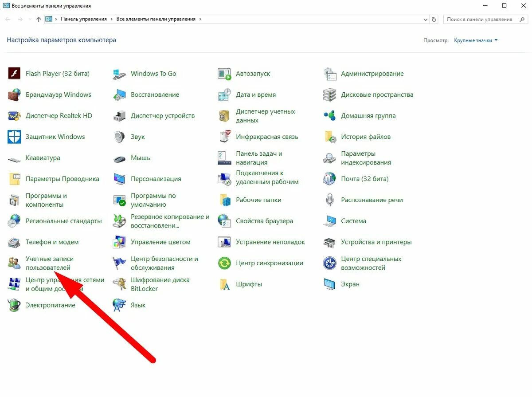Open the Параметры Проводника icon
This screenshot has width=532, height=397.
[14, 179]
